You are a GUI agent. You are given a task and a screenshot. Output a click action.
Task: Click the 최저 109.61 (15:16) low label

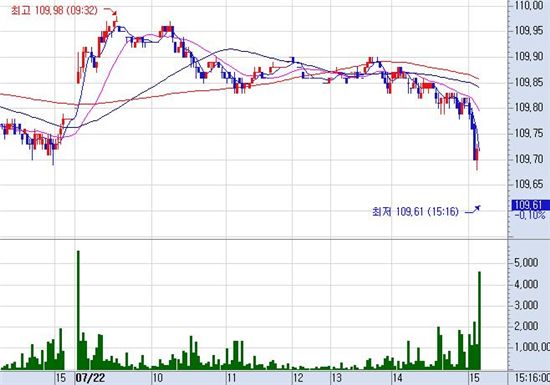(x=416, y=212)
